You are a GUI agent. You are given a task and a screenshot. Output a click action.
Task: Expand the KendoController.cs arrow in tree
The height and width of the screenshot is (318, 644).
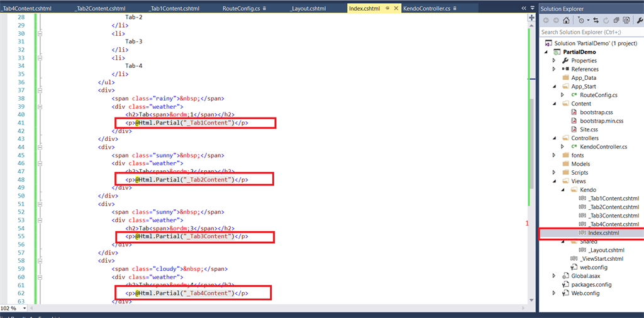(563, 147)
